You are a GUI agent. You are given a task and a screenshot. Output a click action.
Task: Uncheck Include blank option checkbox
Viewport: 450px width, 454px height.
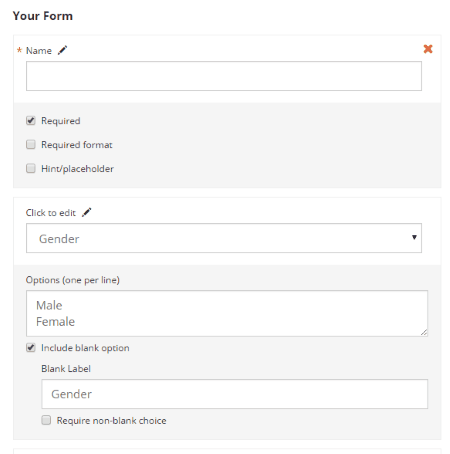31,348
